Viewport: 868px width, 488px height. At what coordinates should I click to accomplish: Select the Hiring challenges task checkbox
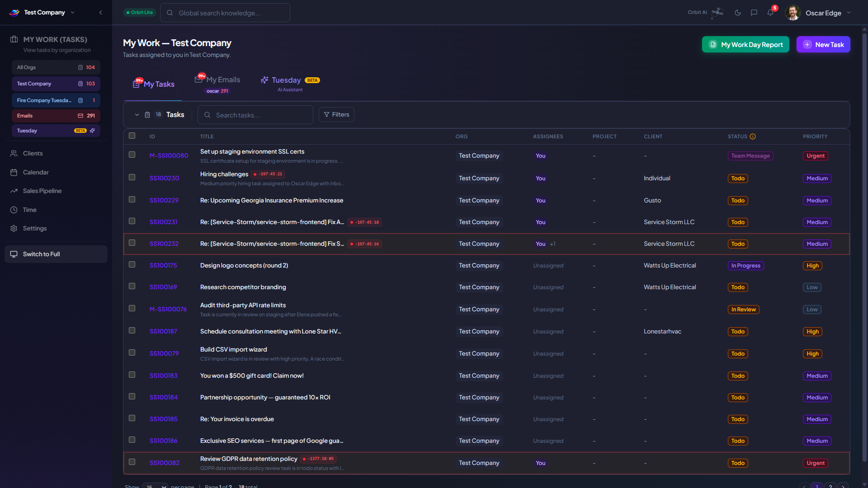point(132,177)
